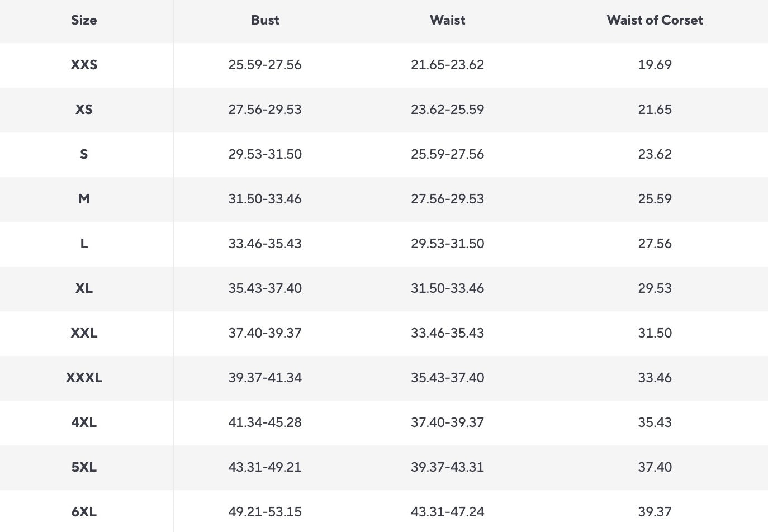This screenshot has height=532, width=768.
Task: Click the 4XL size label
Action: coord(84,422)
